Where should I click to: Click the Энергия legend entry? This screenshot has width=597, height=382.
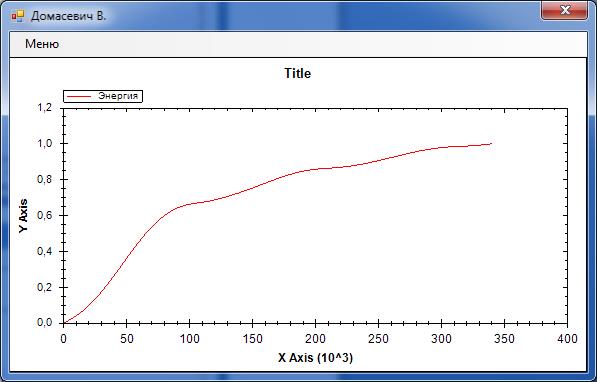point(103,96)
